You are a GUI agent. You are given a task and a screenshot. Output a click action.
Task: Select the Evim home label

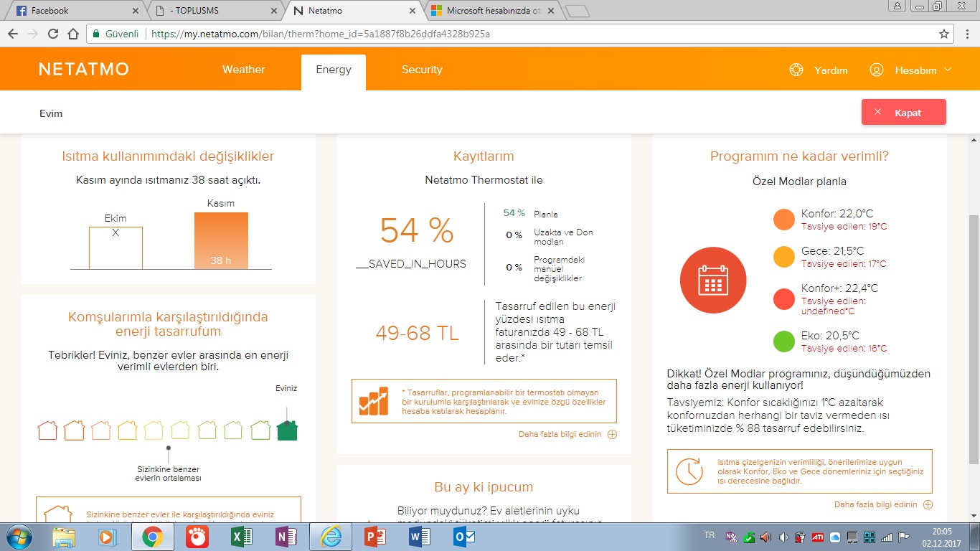point(51,113)
